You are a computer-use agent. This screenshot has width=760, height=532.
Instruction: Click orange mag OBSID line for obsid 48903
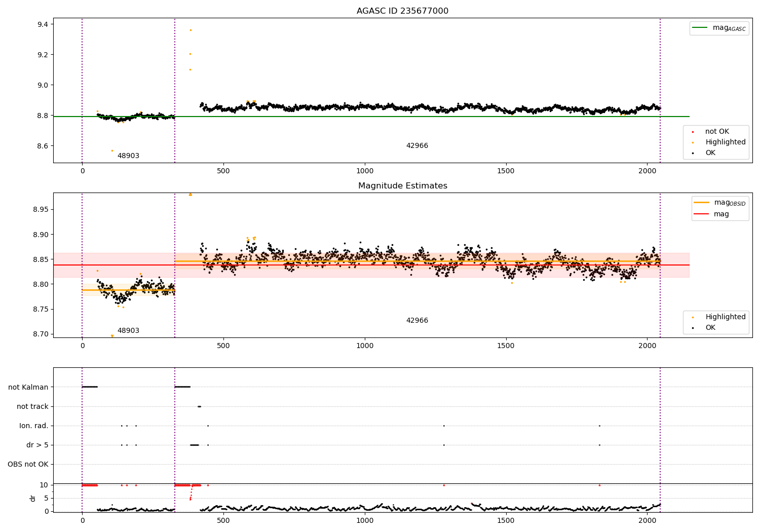(128, 290)
